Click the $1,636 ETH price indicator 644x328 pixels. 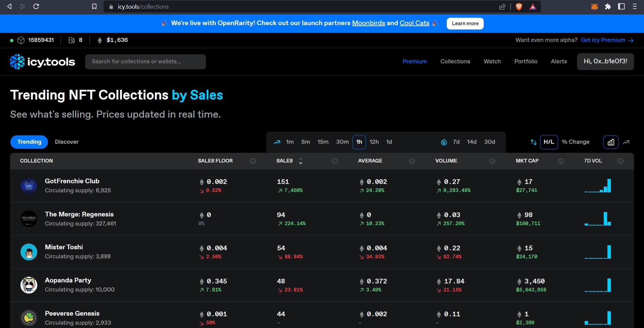click(x=113, y=40)
